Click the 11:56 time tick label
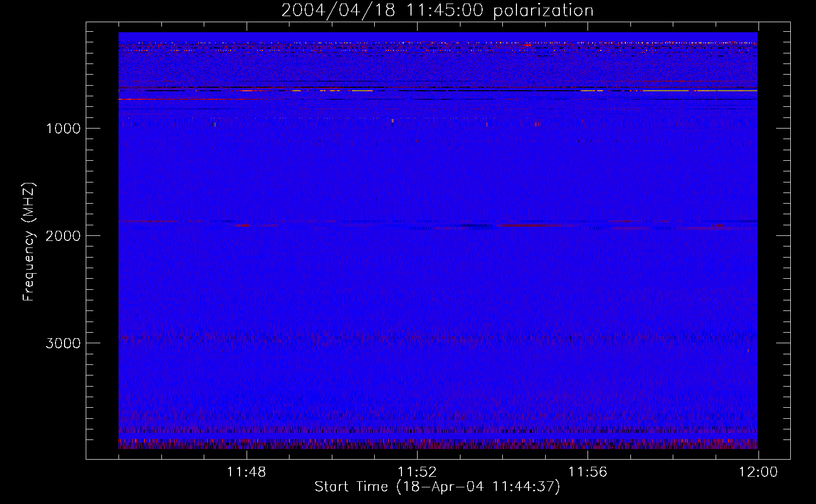The height and width of the screenshot is (504, 816). coord(588,472)
